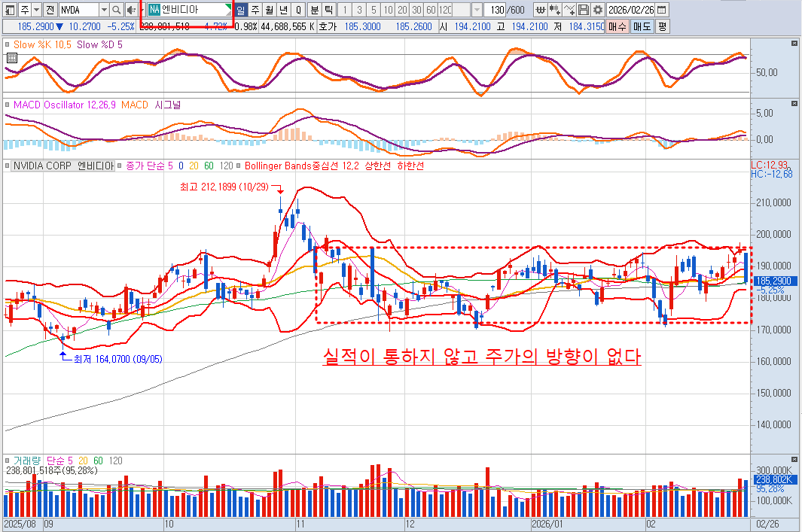Open the NVDA ticker code dropdown
Viewport: 802px width, 532px height.
point(103,10)
